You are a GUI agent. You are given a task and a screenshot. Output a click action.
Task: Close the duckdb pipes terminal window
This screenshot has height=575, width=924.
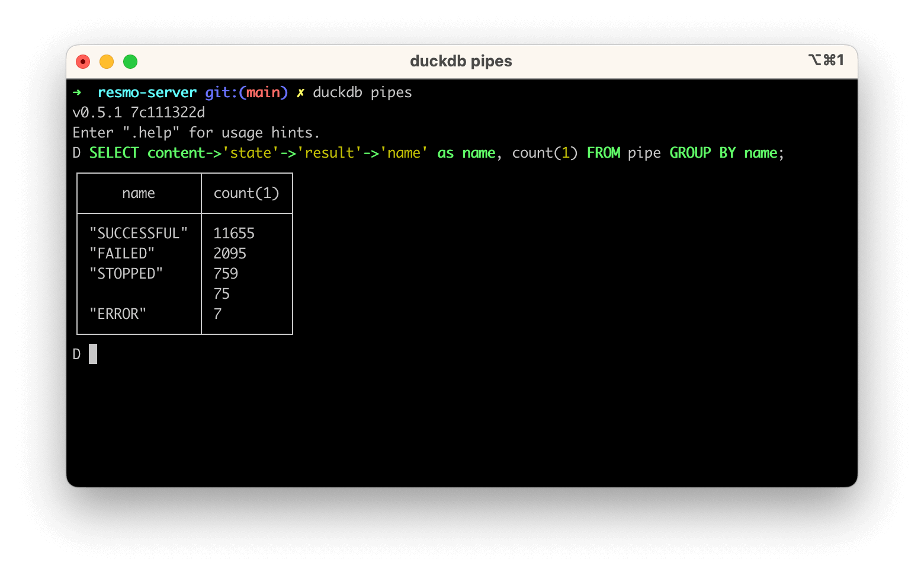point(83,62)
